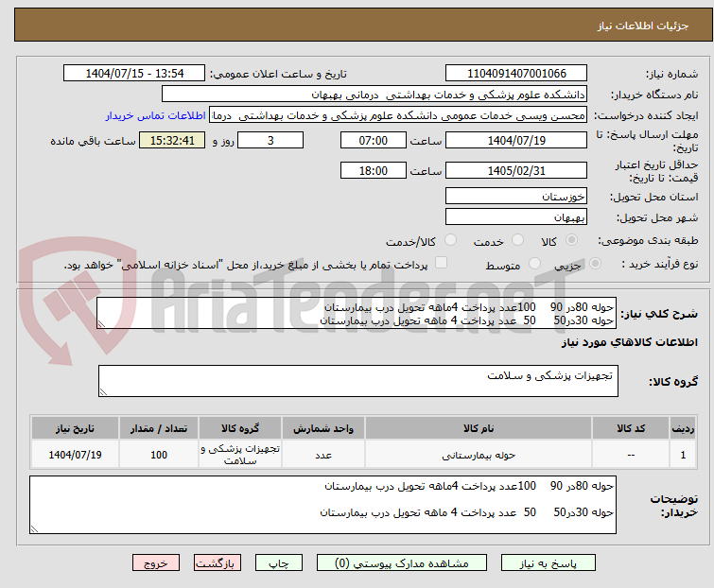
Task: Click the عدد unit cell in table
Action: click(x=323, y=455)
